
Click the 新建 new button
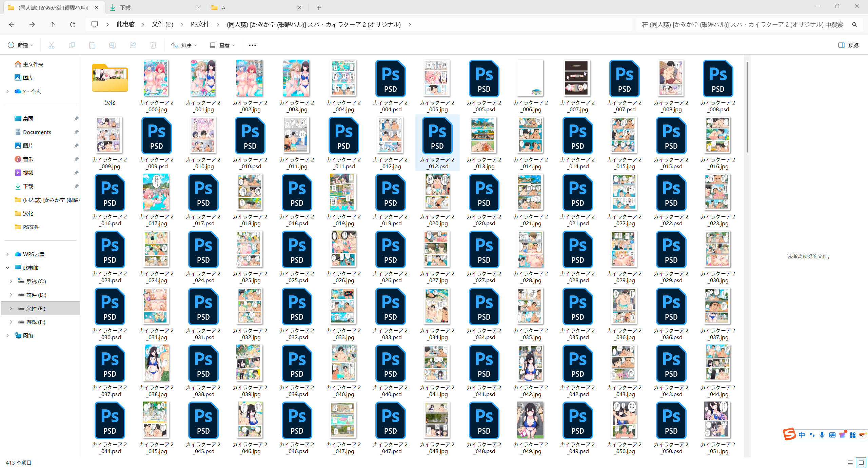pos(20,45)
